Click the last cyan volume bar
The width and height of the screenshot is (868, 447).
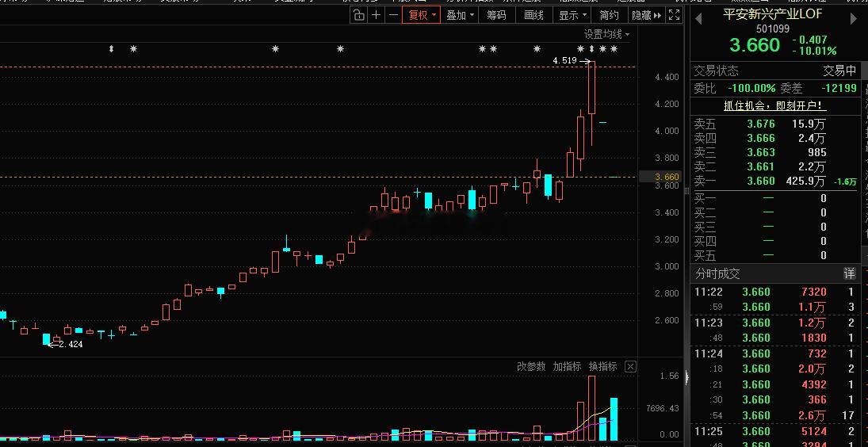[x=614, y=419]
